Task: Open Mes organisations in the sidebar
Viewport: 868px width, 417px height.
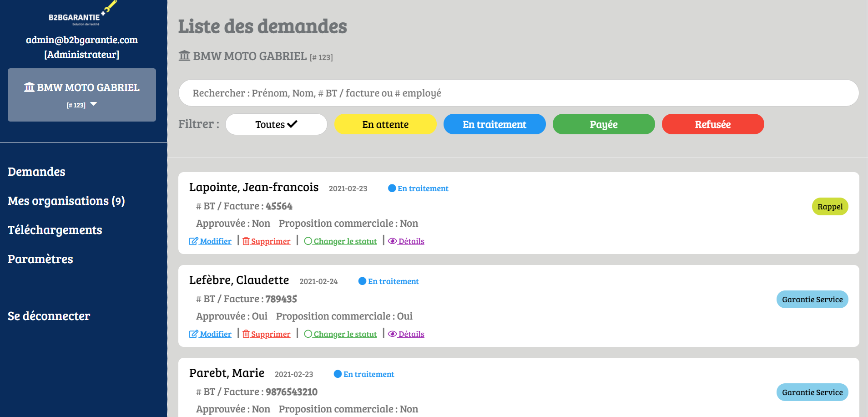Action: (66, 201)
